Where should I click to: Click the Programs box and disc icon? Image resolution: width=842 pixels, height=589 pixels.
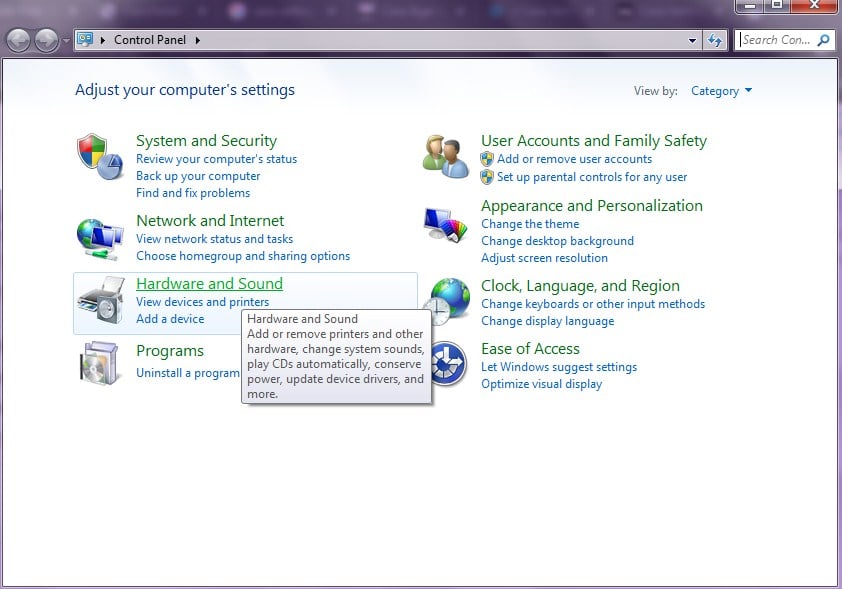(x=99, y=363)
